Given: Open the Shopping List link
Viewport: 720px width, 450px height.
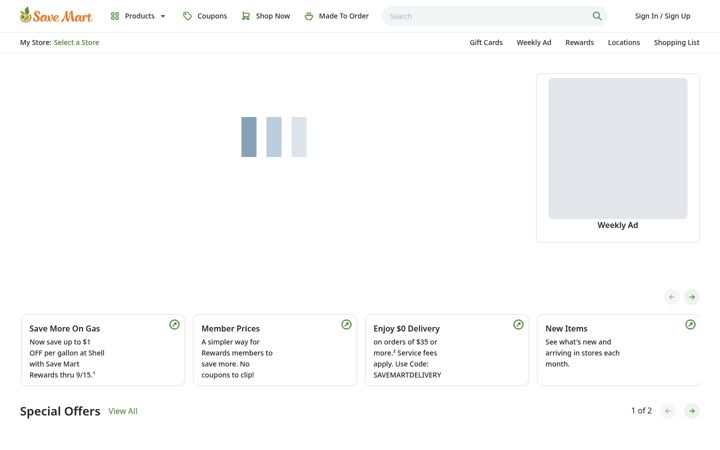Looking at the screenshot, I should 676,42.
